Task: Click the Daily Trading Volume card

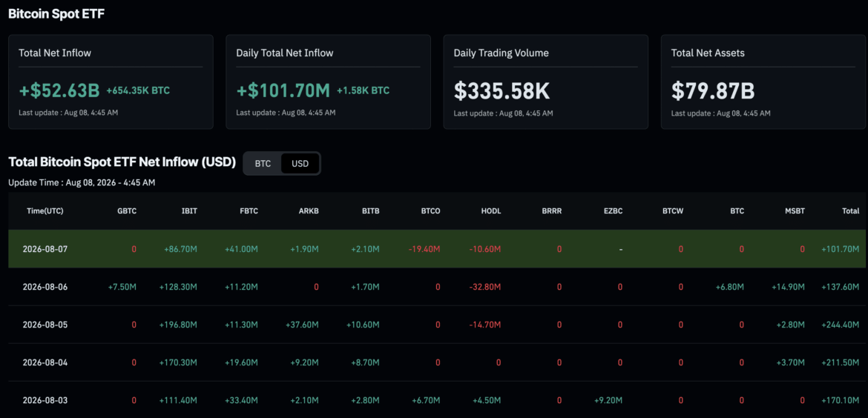Action: pyautogui.click(x=546, y=82)
